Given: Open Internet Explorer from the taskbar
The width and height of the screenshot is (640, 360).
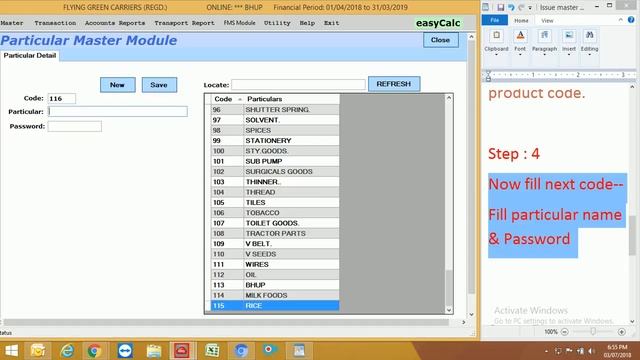Looking at the screenshot, I should [x=67, y=350].
